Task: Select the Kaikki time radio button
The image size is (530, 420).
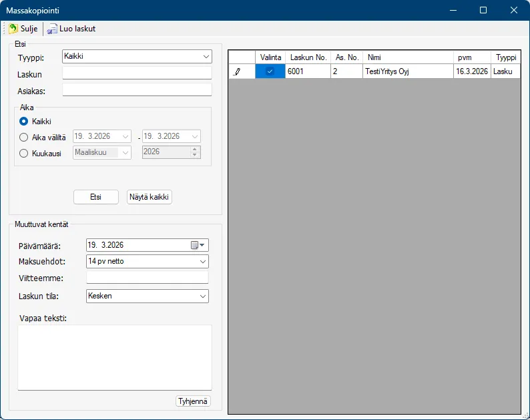Action: (24, 122)
